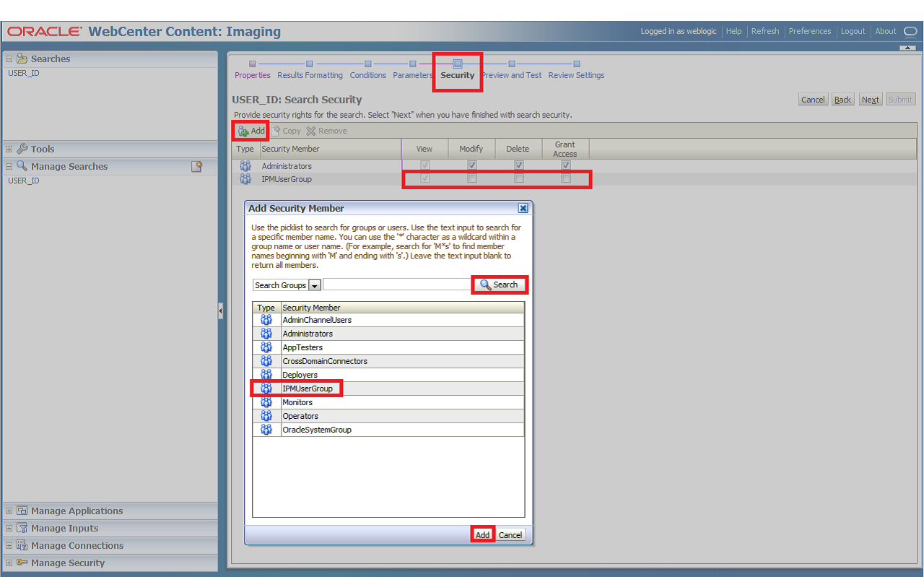Open the Help link in the header
The height and width of the screenshot is (577, 924).
pyautogui.click(x=733, y=31)
